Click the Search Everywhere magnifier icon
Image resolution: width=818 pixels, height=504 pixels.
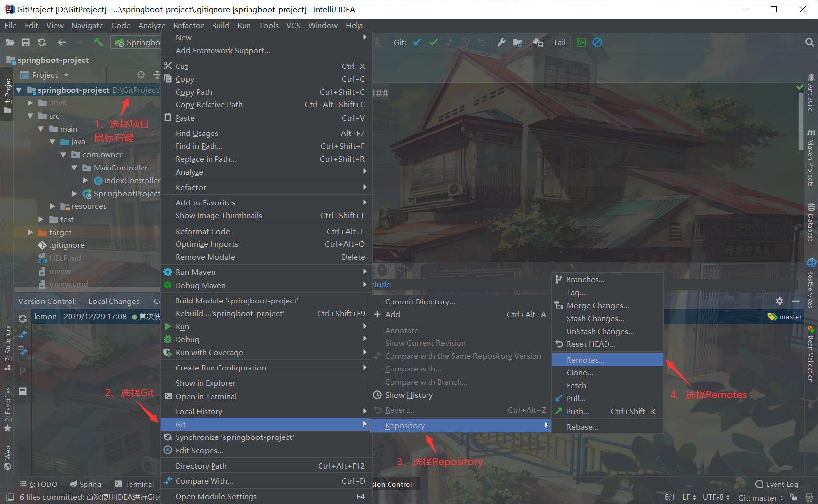click(x=809, y=42)
